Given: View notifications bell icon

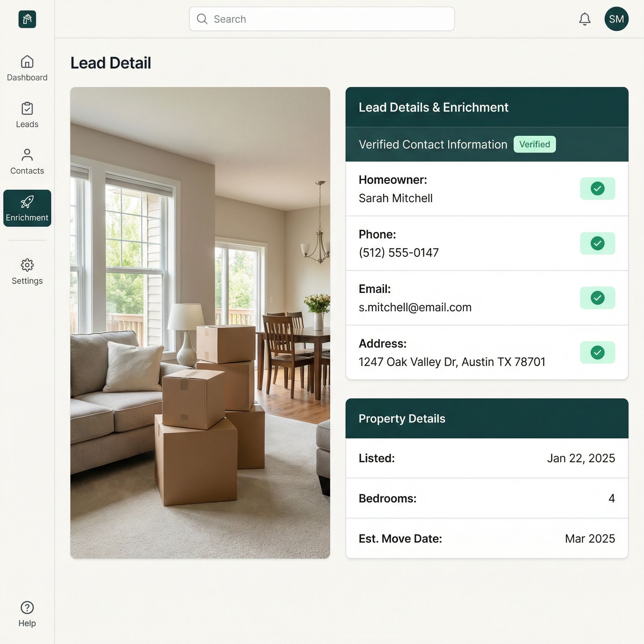Looking at the screenshot, I should (x=585, y=19).
